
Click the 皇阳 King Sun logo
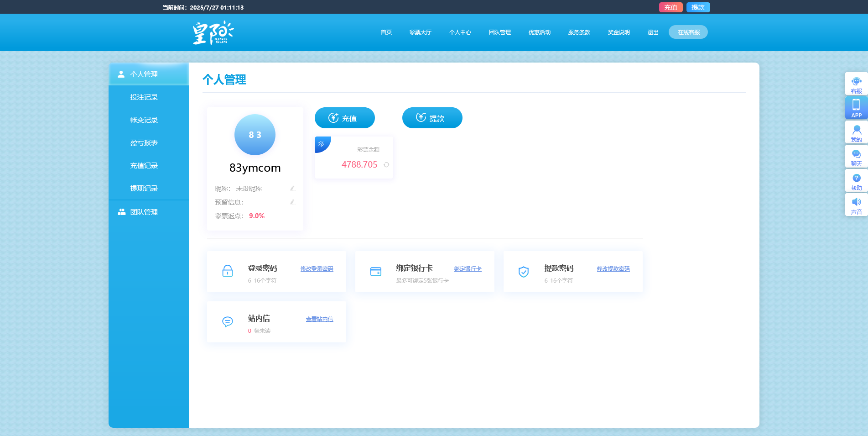click(213, 32)
